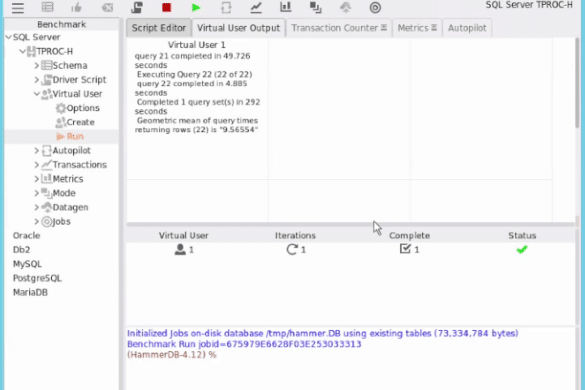Click the Benchmark options table icon
This screenshot has height=390, width=585.
point(47,7)
